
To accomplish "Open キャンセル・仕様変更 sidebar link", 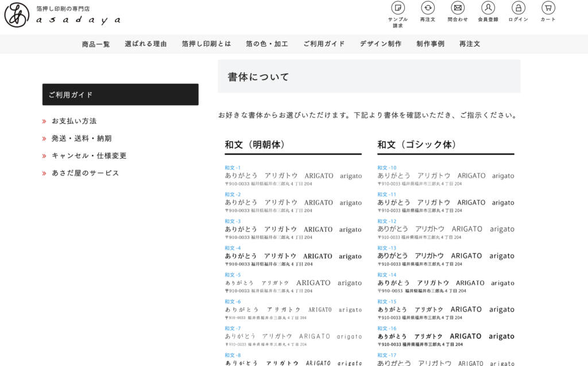I will 89,156.
